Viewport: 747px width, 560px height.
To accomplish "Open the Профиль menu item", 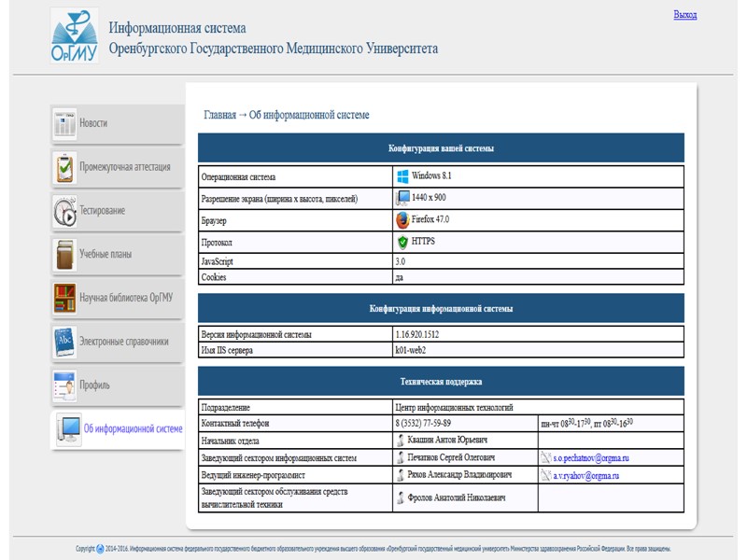I will pyautogui.click(x=118, y=385).
